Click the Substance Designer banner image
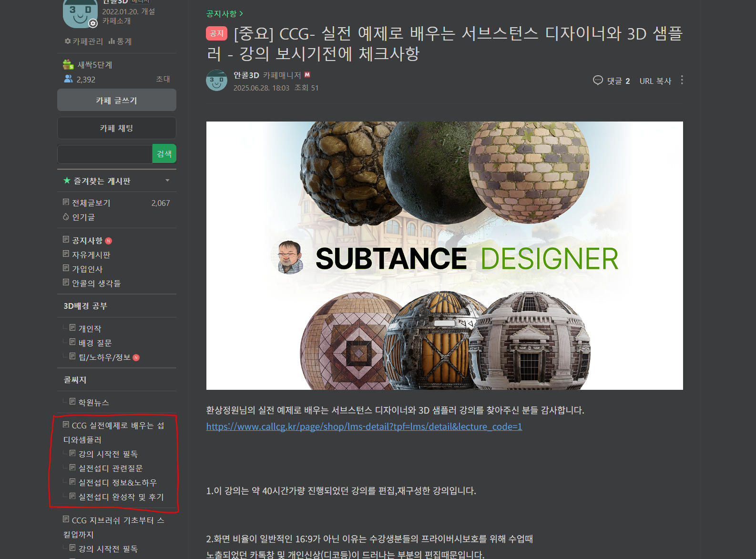Screen dimensions: 756x559 [x=445, y=255]
